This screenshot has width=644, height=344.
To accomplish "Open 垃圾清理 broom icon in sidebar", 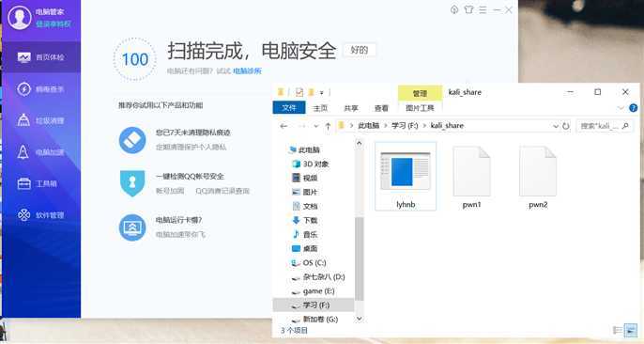I will tap(23, 120).
